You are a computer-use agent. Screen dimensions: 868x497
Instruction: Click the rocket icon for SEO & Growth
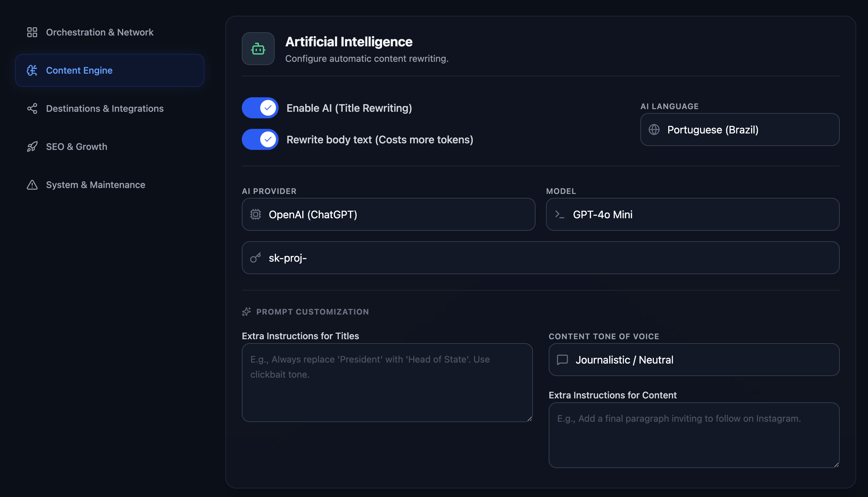point(32,147)
